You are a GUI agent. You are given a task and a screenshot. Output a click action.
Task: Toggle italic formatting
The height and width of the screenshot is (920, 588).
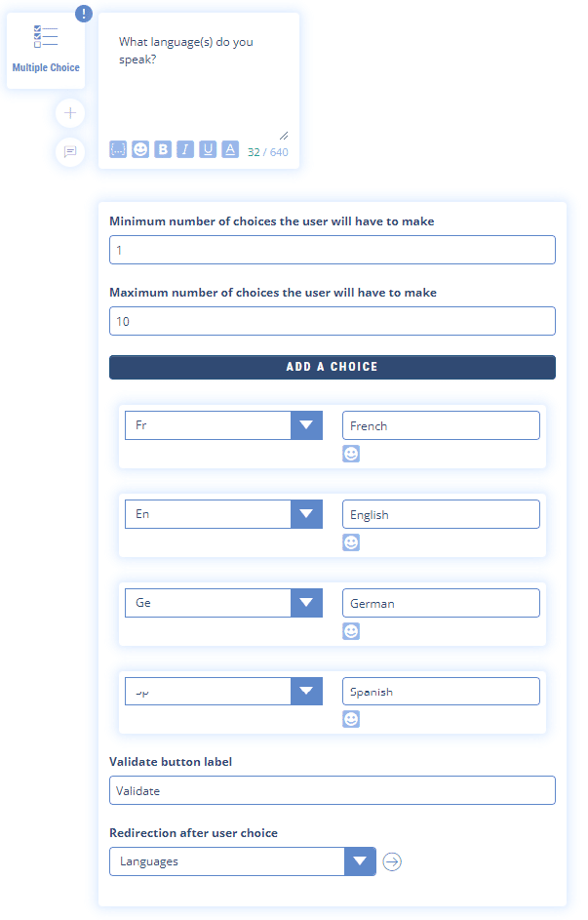click(185, 150)
